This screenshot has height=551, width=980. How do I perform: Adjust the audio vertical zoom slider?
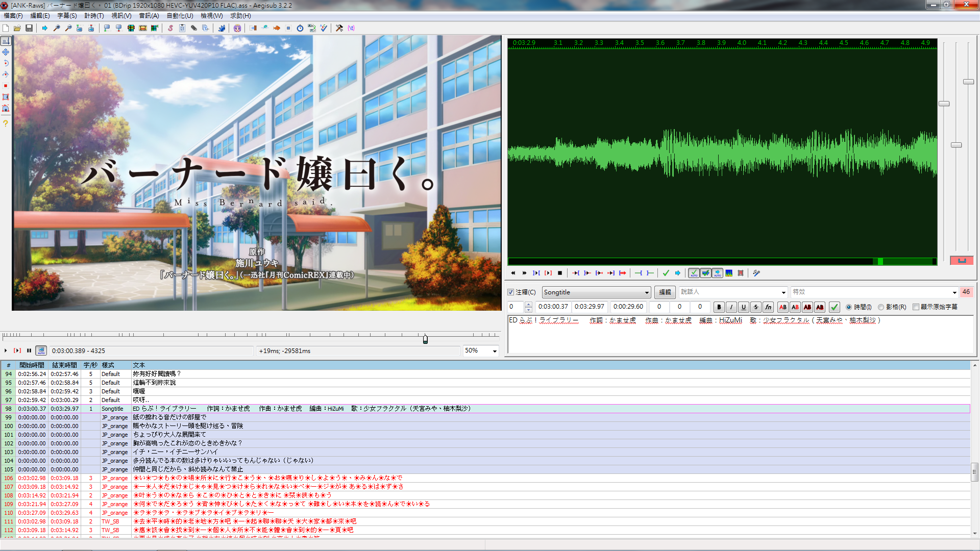957,145
